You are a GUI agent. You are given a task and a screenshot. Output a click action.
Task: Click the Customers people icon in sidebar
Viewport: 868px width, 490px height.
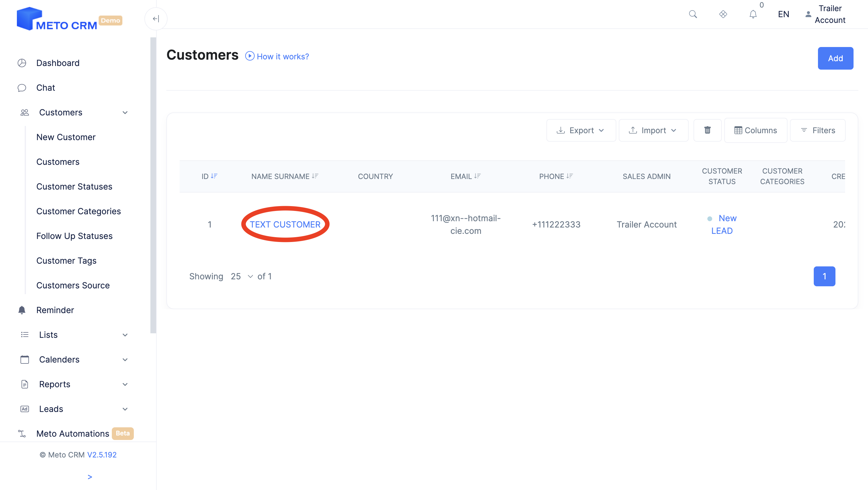click(25, 112)
